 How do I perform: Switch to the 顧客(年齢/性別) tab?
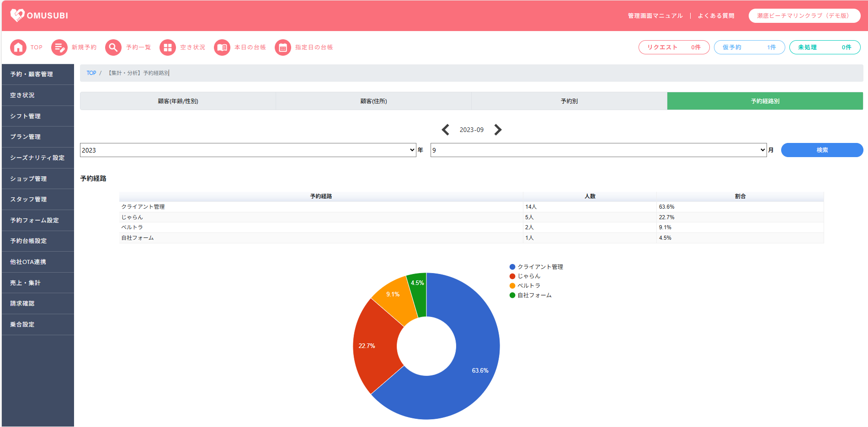pyautogui.click(x=178, y=101)
